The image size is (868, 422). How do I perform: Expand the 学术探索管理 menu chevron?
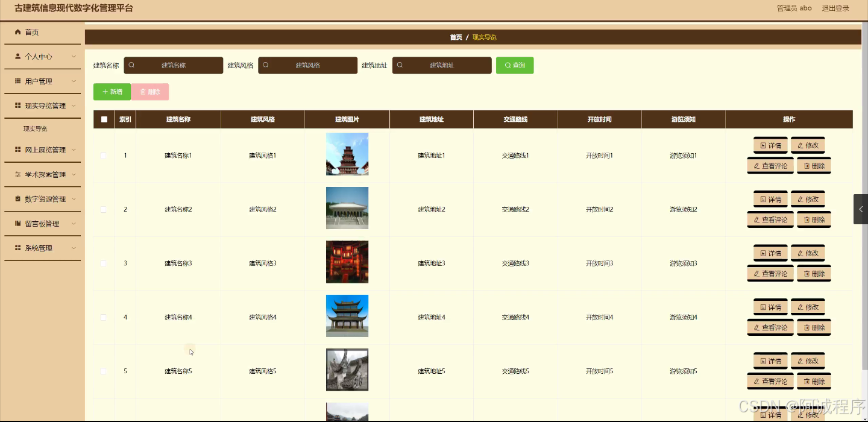coord(74,174)
